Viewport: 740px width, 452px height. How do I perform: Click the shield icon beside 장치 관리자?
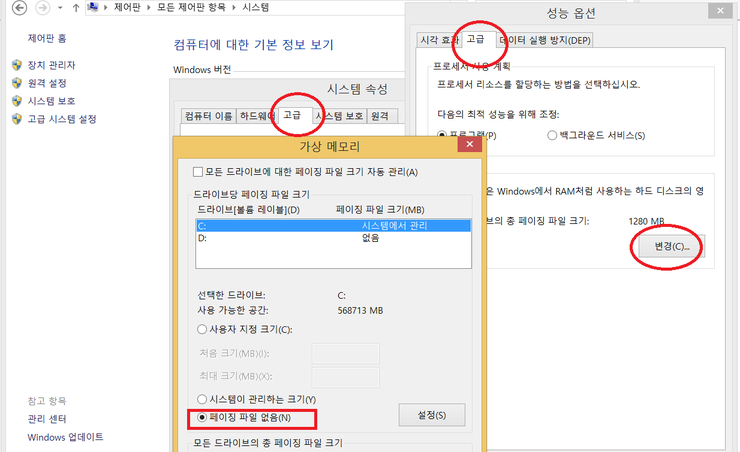17,65
